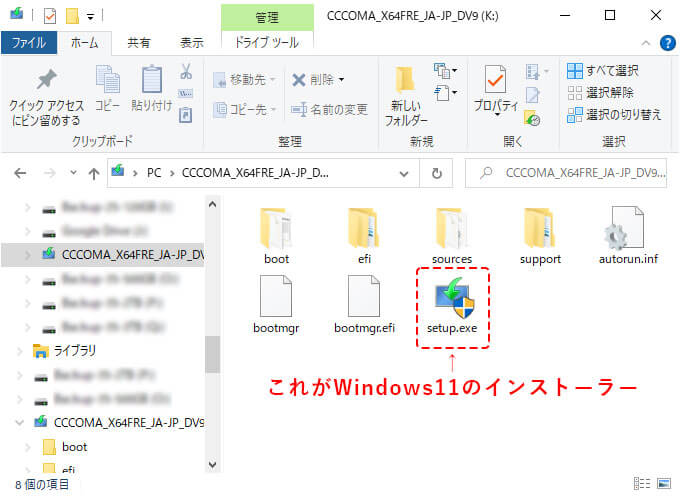Switch to large icons view in status bar
680x497 pixels.
tap(664, 484)
